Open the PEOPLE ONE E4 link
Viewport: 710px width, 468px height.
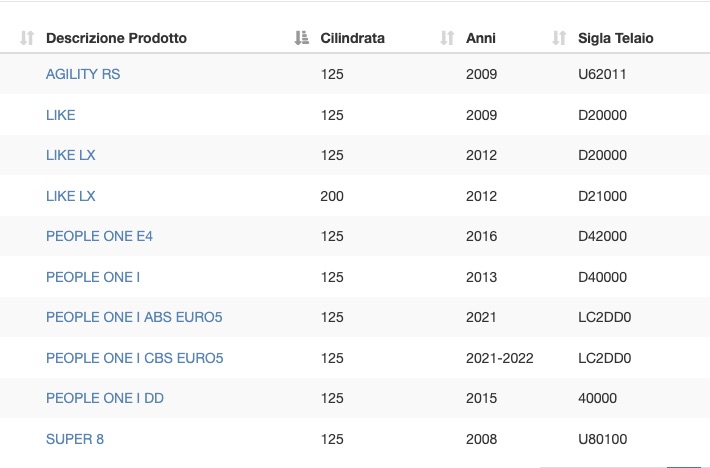(99, 236)
